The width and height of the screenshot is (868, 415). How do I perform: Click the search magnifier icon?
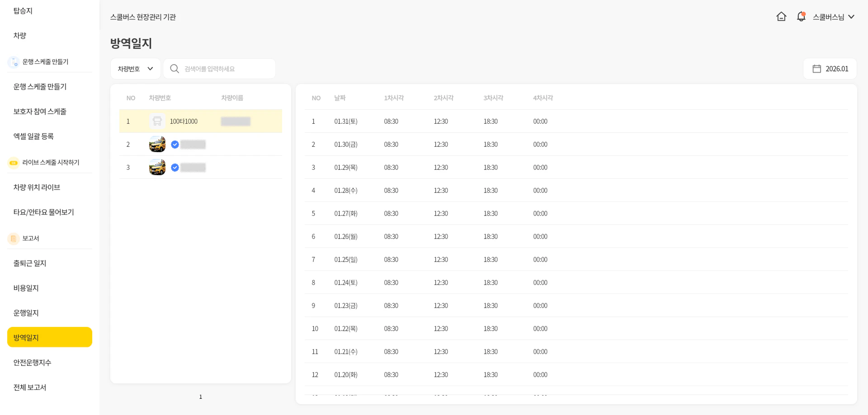tap(175, 69)
